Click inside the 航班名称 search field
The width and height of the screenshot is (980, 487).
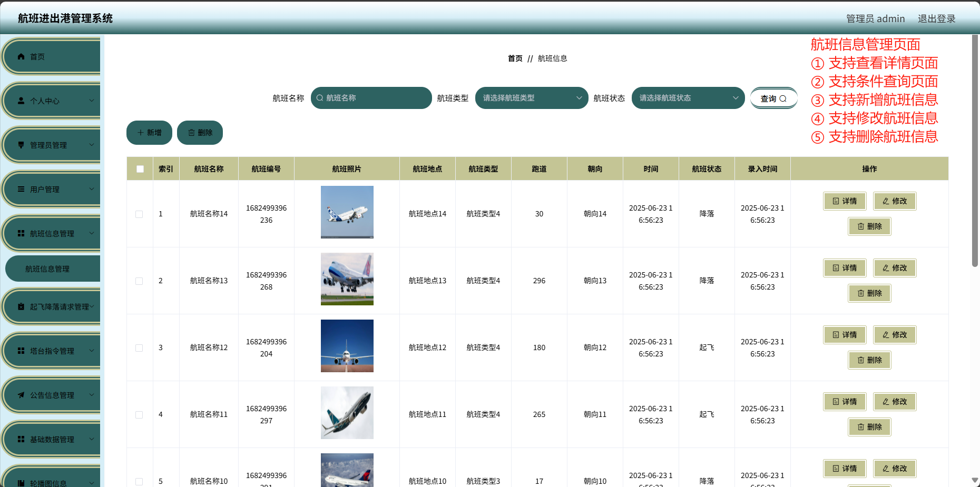pos(371,97)
